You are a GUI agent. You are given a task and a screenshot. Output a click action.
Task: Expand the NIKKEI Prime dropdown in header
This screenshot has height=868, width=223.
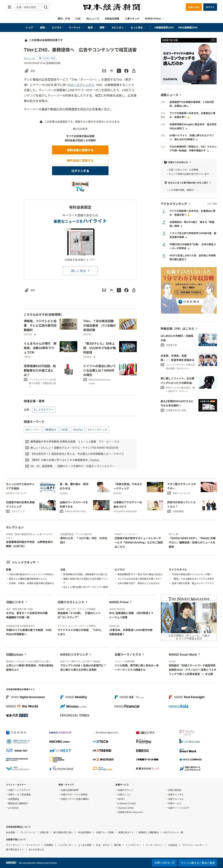coord(154,19)
